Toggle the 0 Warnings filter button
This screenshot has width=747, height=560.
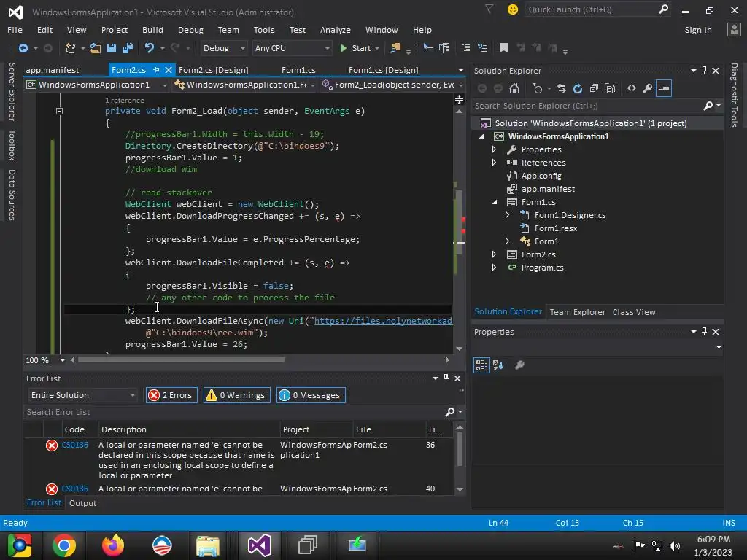click(x=237, y=395)
